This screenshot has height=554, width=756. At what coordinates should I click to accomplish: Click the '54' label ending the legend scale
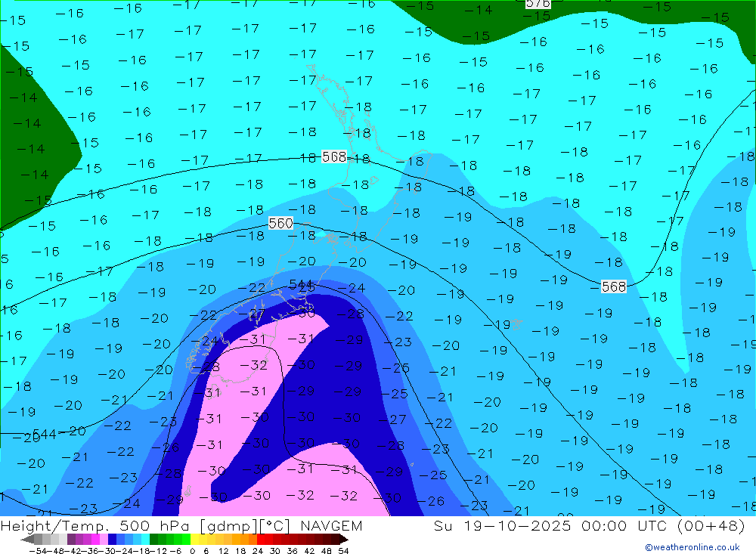tap(343, 551)
